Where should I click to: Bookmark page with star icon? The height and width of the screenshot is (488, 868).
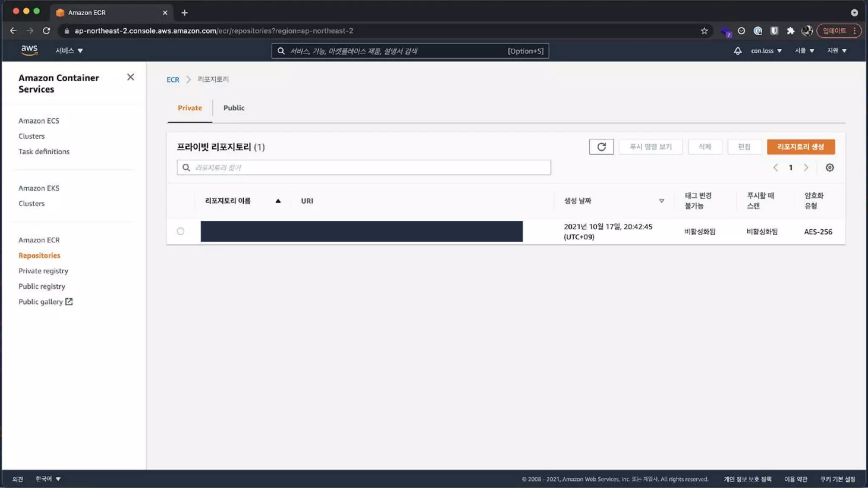704,31
